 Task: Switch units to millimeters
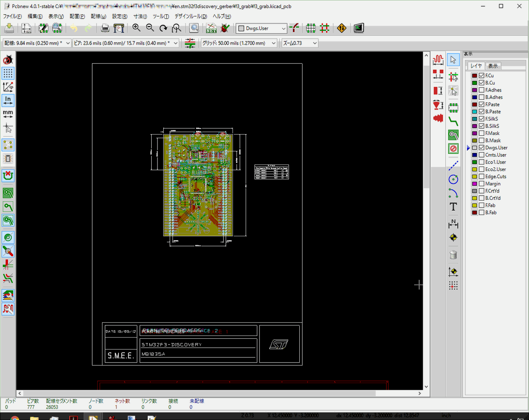click(x=8, y=114)
